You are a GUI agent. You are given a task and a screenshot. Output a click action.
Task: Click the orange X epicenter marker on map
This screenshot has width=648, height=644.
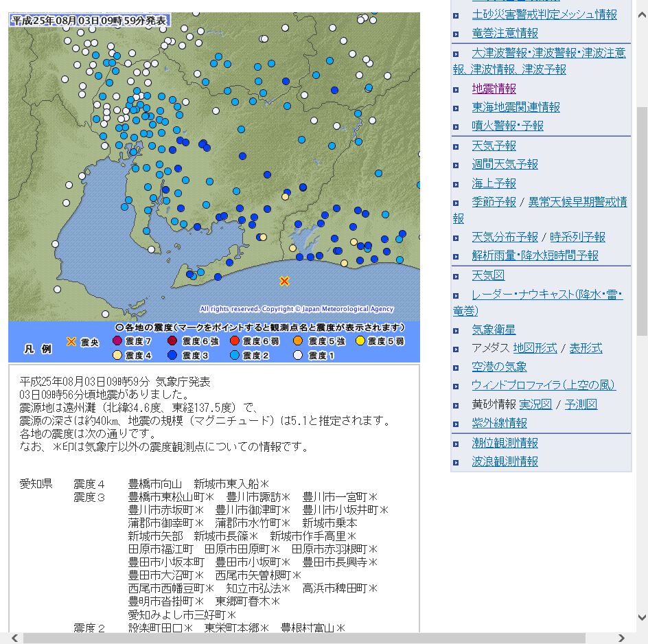[284, 281]
